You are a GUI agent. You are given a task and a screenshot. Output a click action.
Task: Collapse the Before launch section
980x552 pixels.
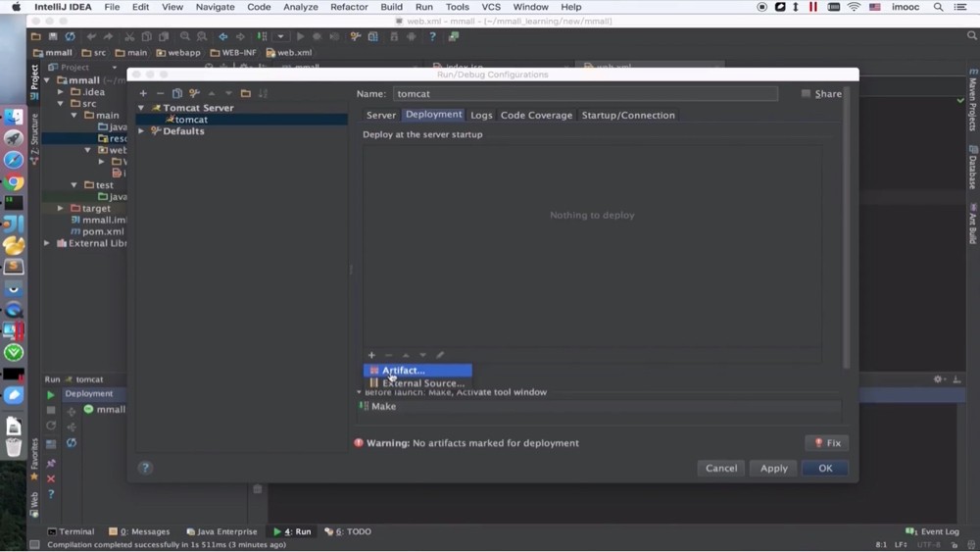click(x=359, y=392)
